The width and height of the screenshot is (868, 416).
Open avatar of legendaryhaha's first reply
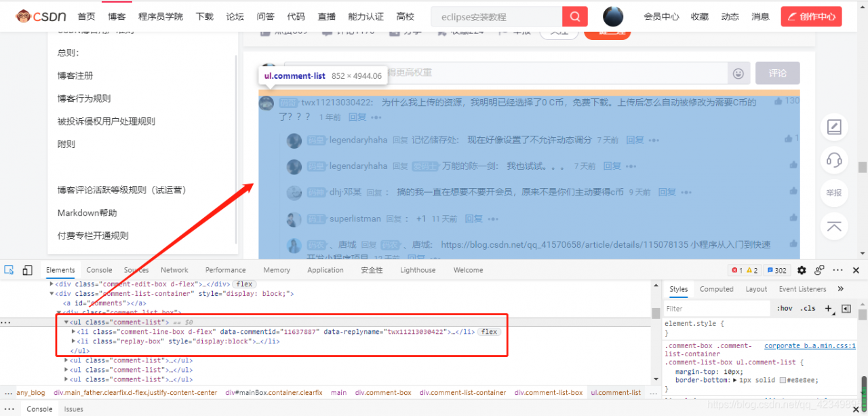(294, 140)
